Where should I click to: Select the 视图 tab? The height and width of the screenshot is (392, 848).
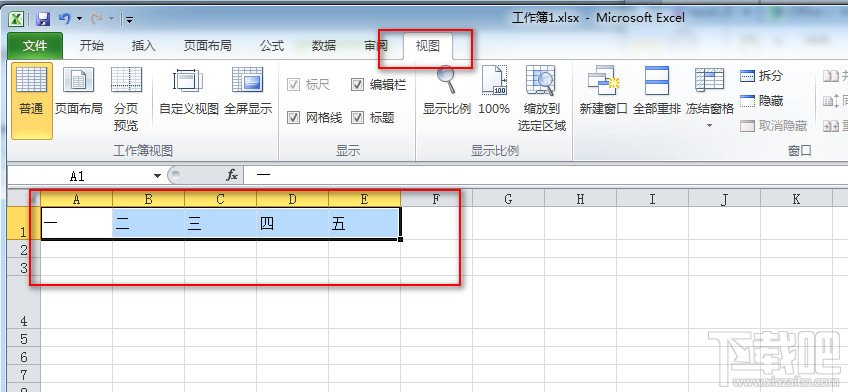(427, 46)
